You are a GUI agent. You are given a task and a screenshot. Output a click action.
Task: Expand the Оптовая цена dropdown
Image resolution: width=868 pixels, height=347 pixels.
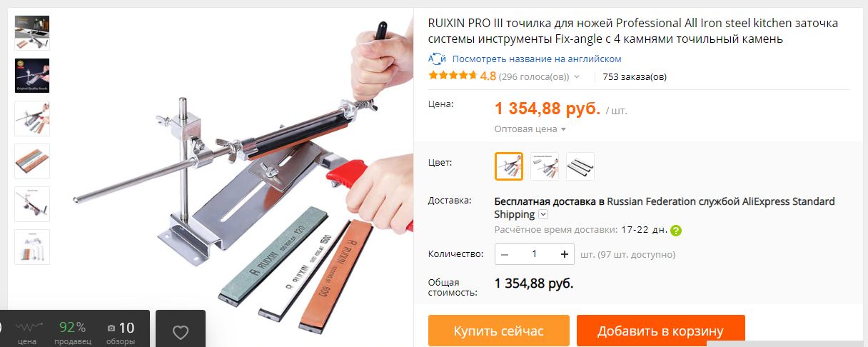pos(530,129)
